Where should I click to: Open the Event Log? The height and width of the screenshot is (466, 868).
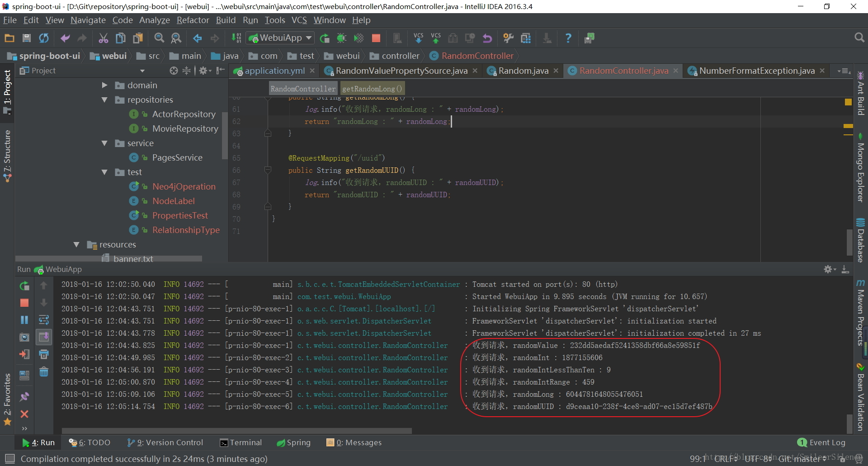[x=821, y=442]
